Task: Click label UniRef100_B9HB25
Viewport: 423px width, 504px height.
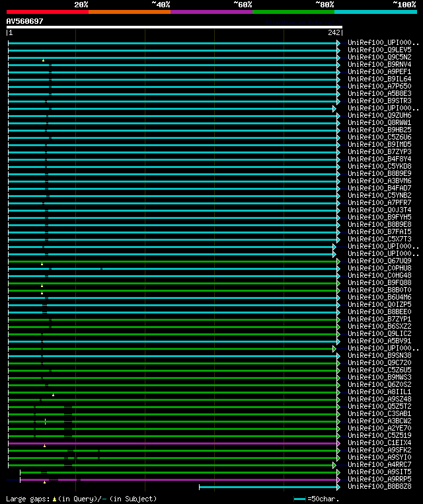Action: 379,130
